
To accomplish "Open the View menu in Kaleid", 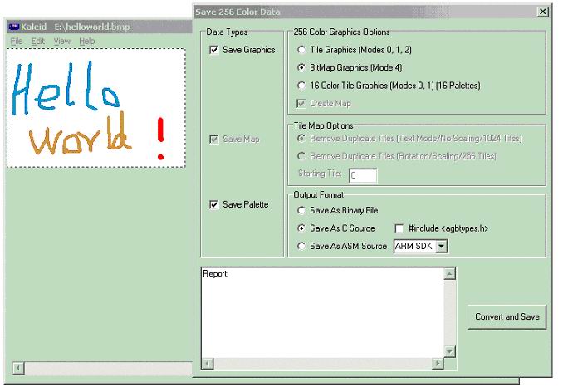I will click(x=62, y=42).
